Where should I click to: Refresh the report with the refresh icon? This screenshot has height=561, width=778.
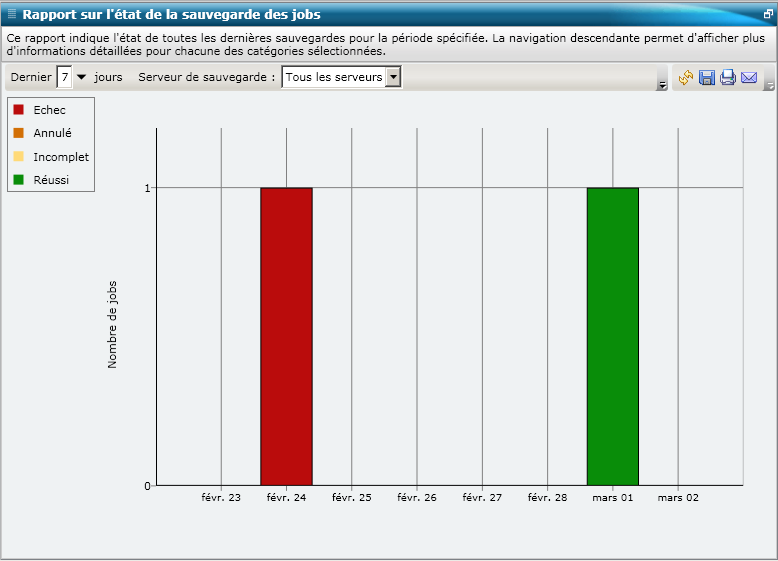[686, 77]
